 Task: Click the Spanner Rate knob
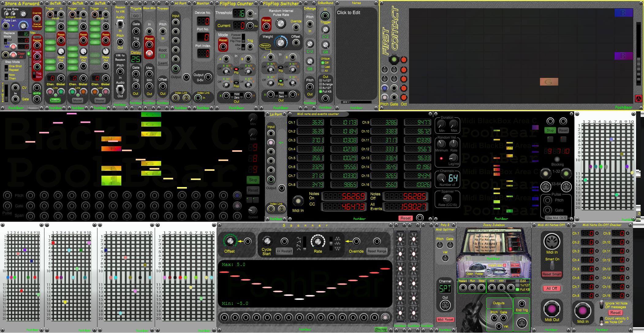click(318, 241)
